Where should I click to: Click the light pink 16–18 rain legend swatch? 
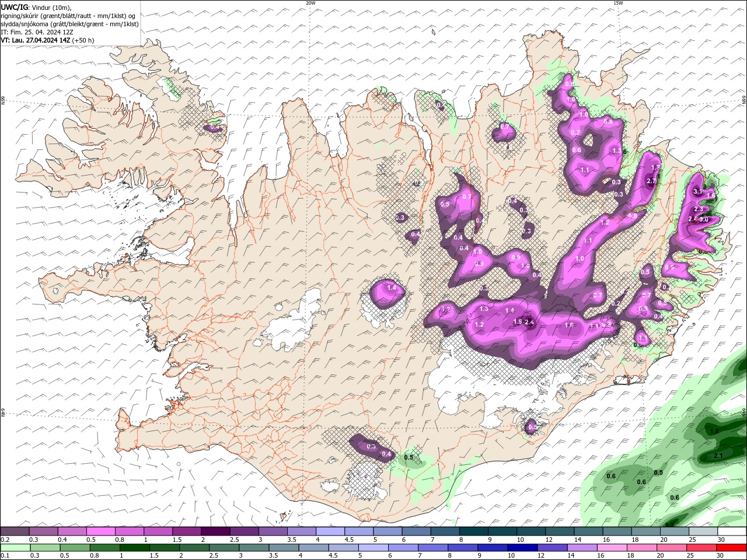(x=612, y=548)
